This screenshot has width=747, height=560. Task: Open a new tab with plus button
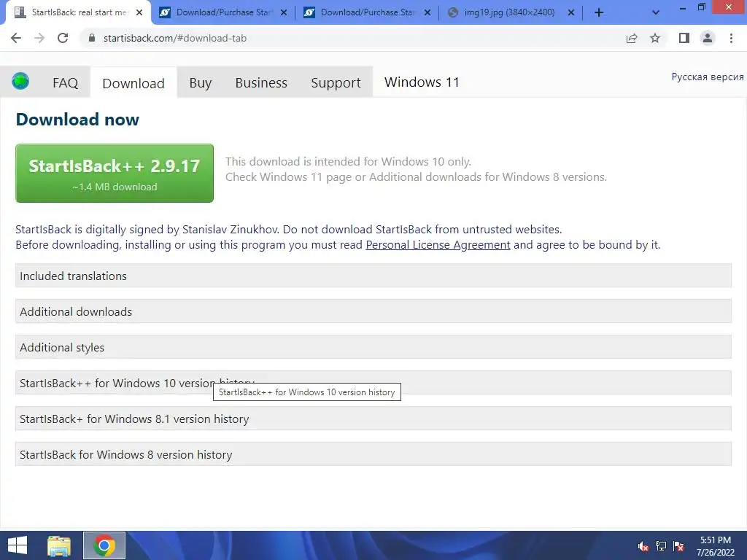599,12
